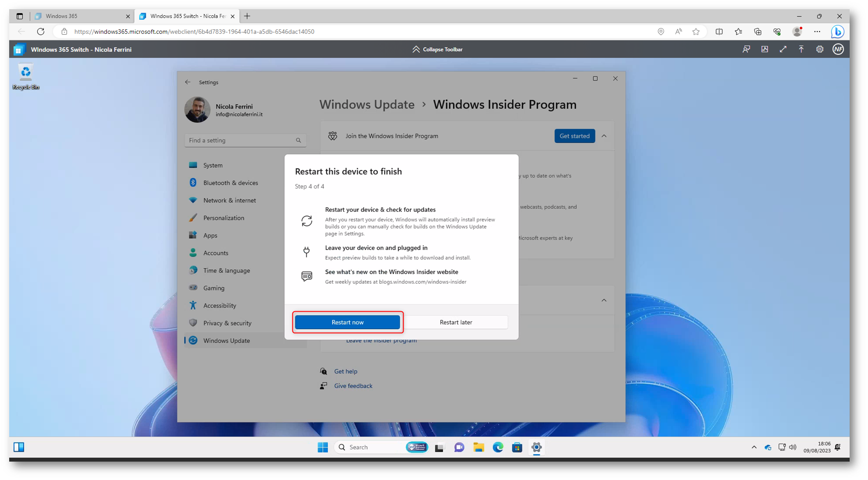Open Microsoft Store from the taskbar
Screen dimensions: 868x480
pos(517,447)
